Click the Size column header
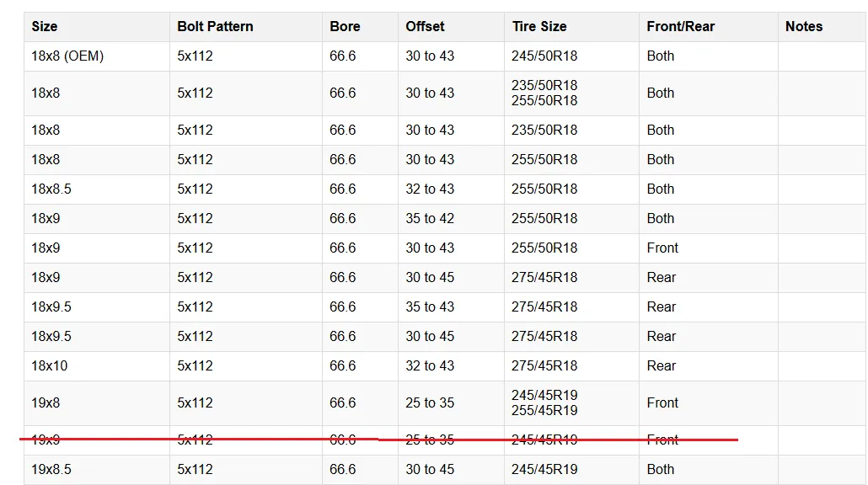 (x=45, y=26)
